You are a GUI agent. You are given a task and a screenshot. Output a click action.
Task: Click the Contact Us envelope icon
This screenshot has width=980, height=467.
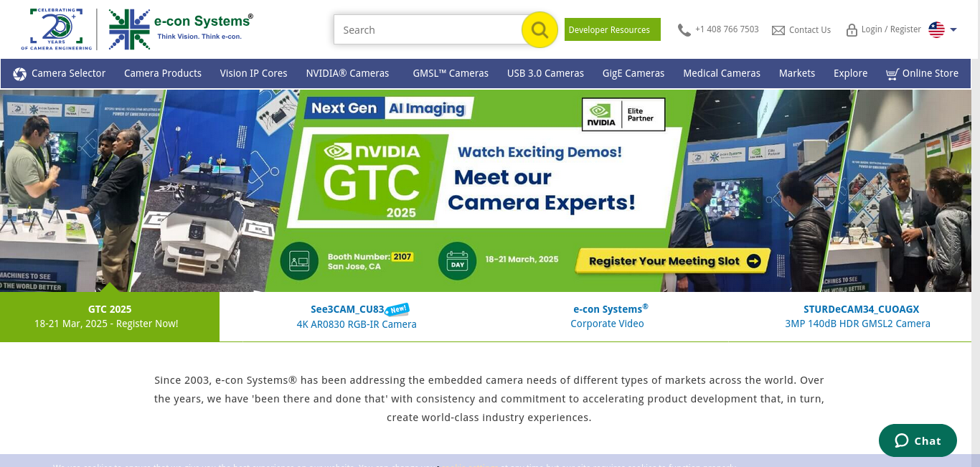pyautogui.click(x=778, y=30)
